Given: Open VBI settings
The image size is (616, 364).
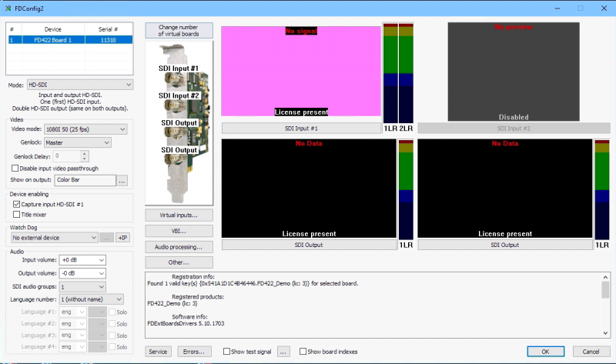Looking at the screenshot, I should [x=179, y=231].
